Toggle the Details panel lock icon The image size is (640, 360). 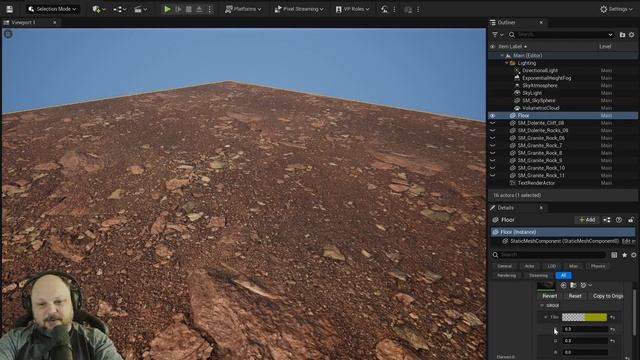631,220
